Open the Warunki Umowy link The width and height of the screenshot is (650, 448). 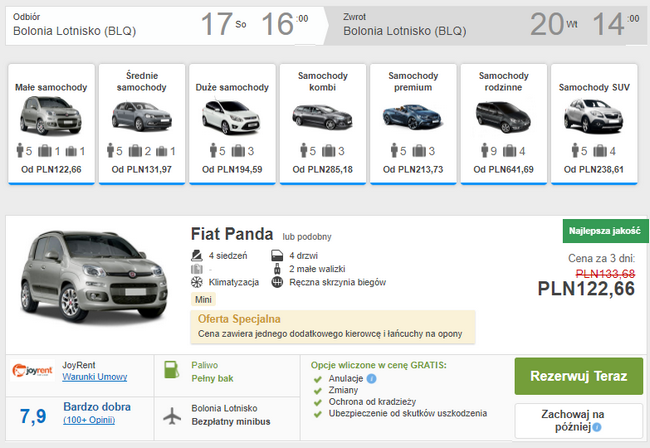point(95,377)
